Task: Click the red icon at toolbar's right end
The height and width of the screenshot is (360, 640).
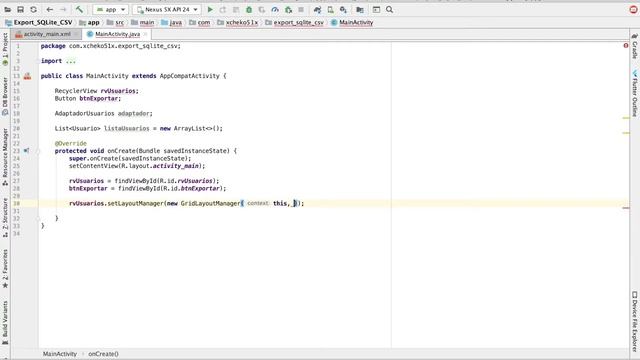Action: (634, 9)
